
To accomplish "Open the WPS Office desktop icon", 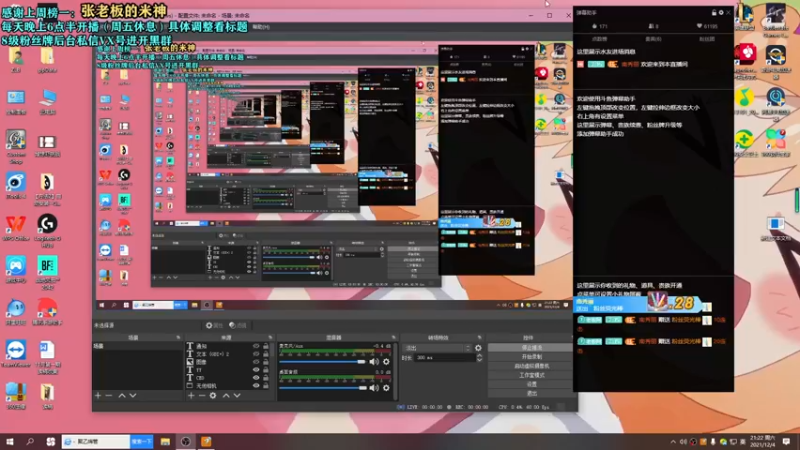I will (x=16, y=228).
